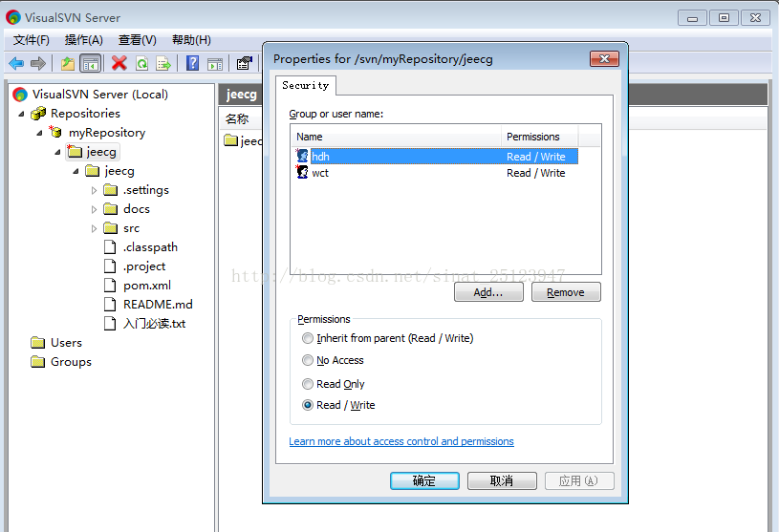Click the red X delete icon
Screen dimensions: 779x532
pyautogui.click(x=119, y=63)
